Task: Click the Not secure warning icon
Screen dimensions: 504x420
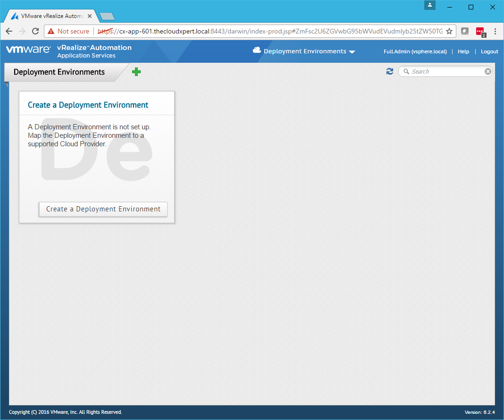Action: point(51,31)
